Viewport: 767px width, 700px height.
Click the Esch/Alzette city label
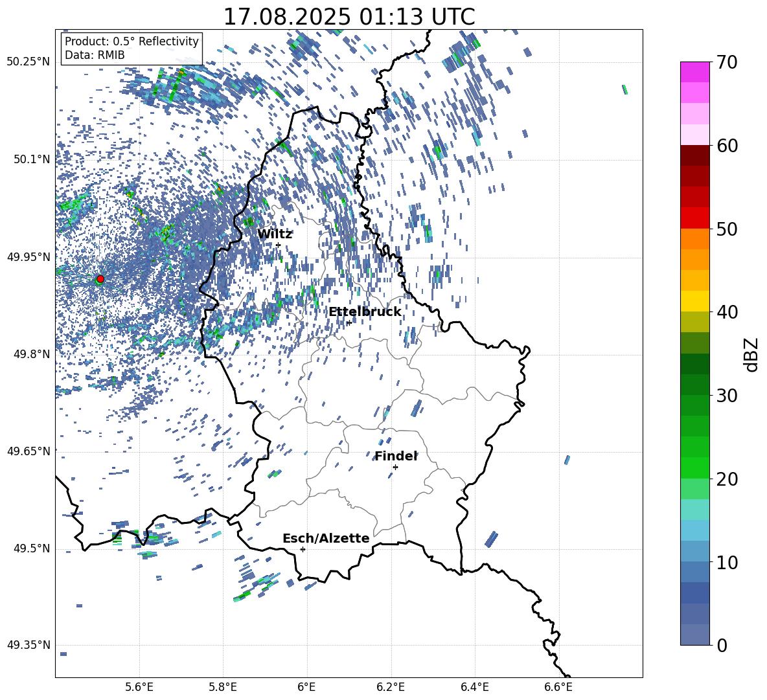(326, 539)
